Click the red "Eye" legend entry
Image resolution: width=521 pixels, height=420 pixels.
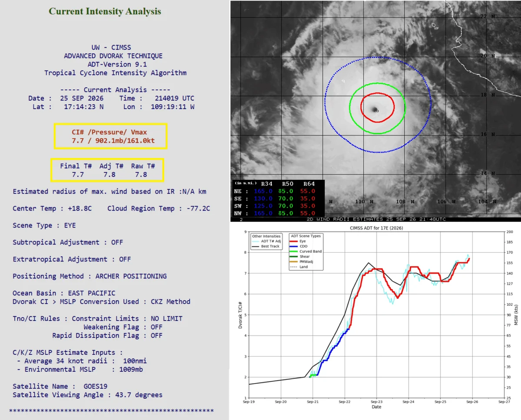pos(298,241)
